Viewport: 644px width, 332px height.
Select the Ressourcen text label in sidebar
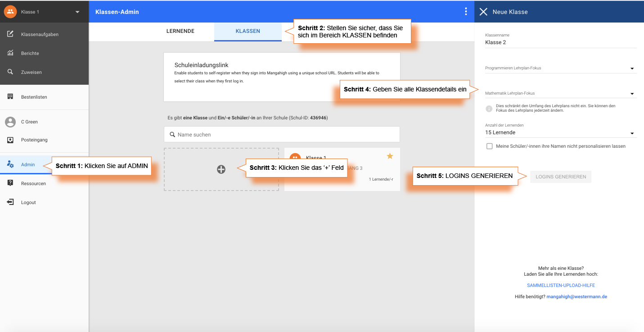click(x=33, y=183)
